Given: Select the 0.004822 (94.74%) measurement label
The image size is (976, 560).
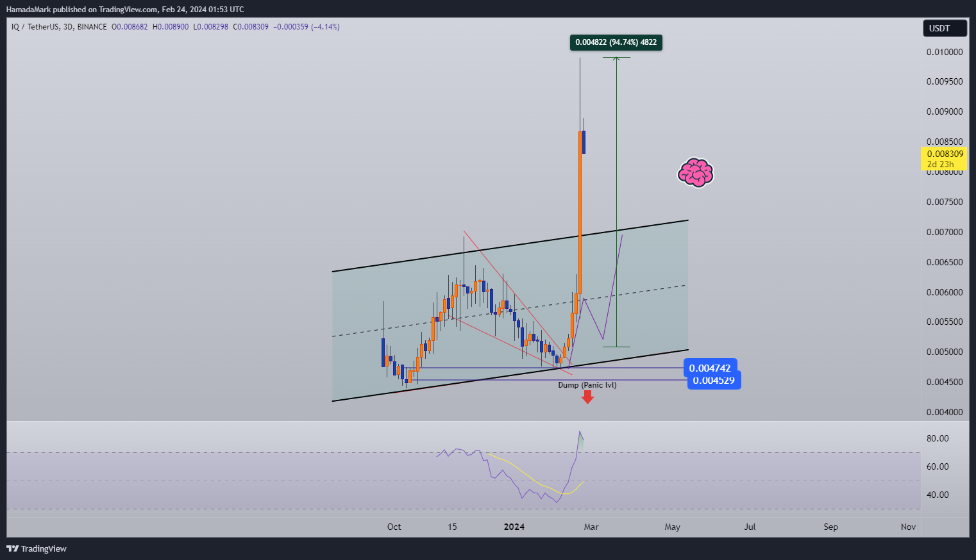Looking at the screenshot, I should coord(616,42).
